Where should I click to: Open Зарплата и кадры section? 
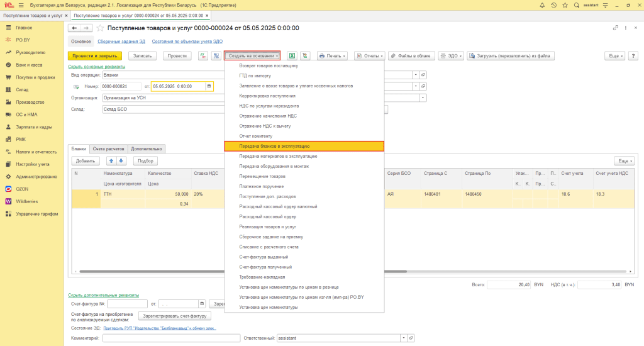click(34, 127)
